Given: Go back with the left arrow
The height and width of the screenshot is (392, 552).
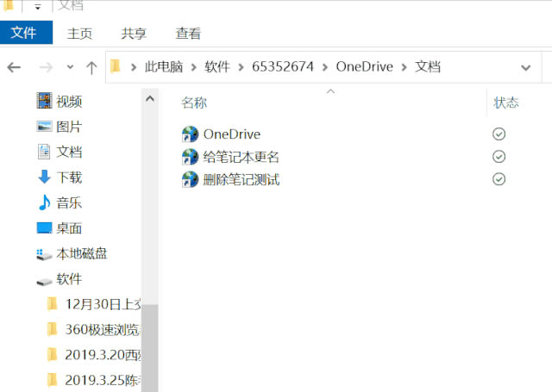Looking at the screenshot, I should [14, 67].
